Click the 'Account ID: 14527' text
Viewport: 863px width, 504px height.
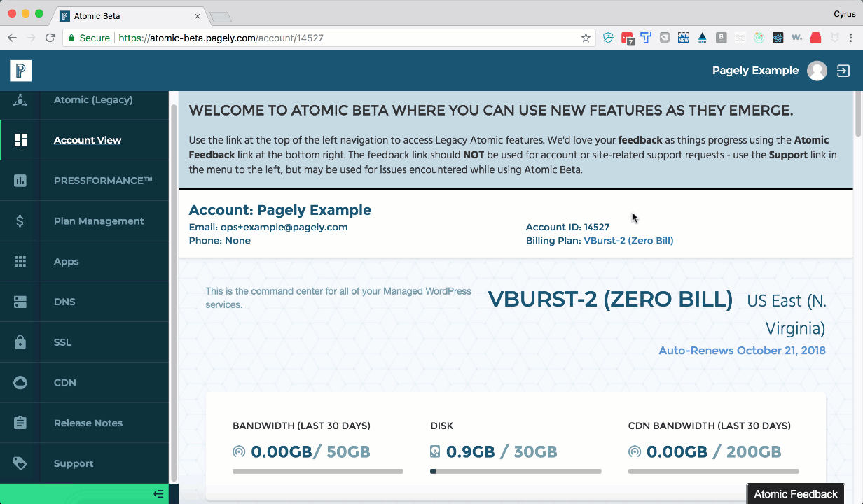coord(567,227)
